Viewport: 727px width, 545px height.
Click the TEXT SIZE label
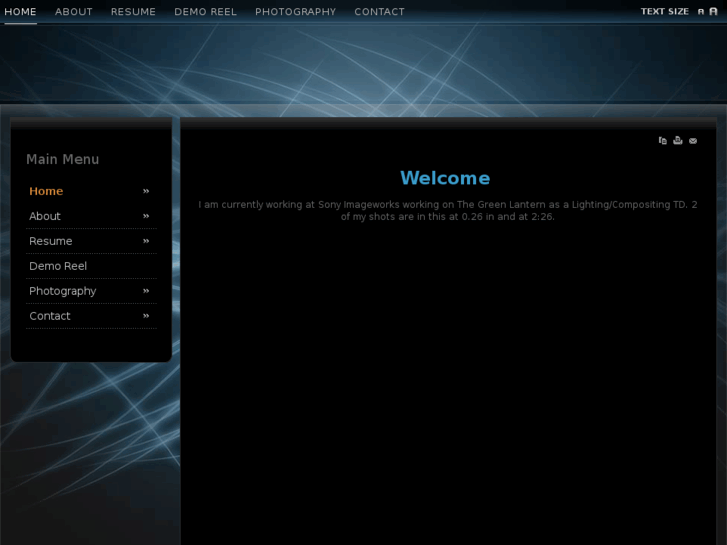(665, 12)
